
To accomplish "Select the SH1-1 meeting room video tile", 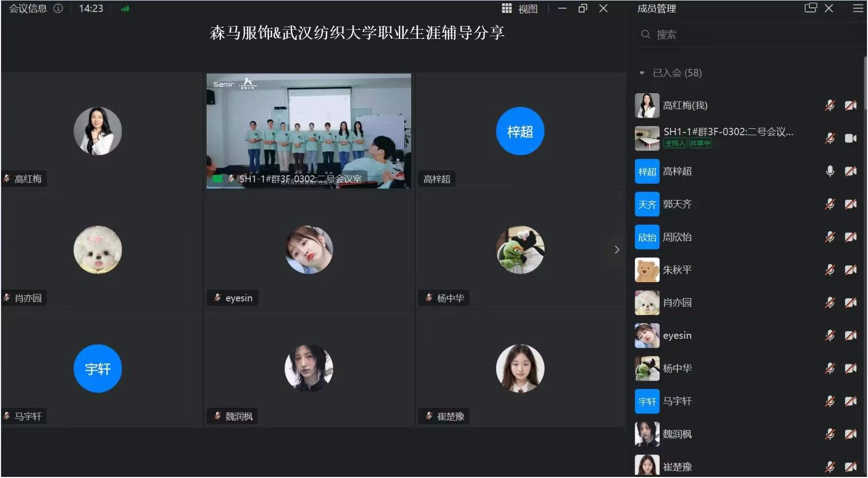I will click(308, 131).
